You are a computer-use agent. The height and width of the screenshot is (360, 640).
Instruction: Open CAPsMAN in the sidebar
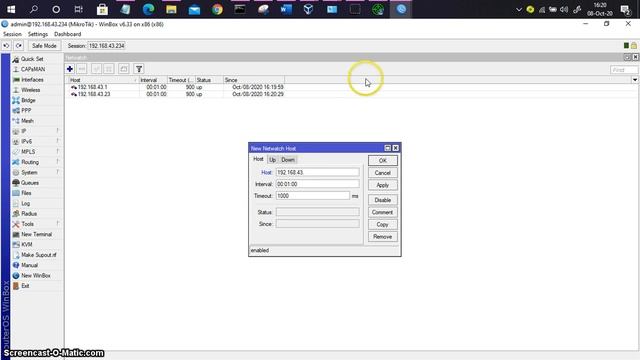pyautogui.click(x=33, y=69)
